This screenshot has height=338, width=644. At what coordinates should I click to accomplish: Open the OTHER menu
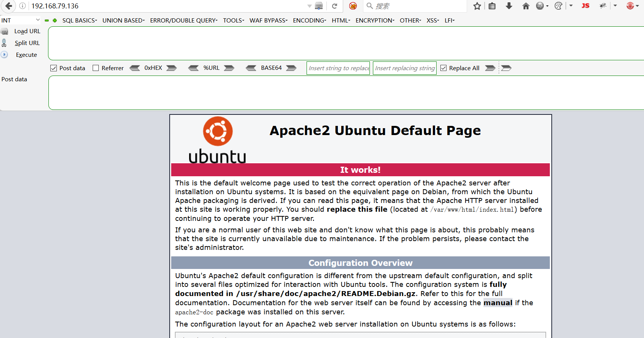tap(410, 20)
